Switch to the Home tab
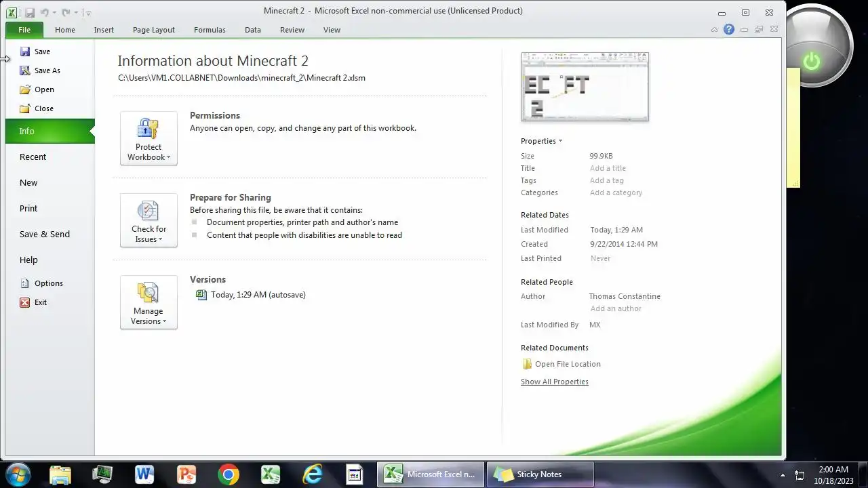Viewport: 868px width, 488px height. [65, 30]
